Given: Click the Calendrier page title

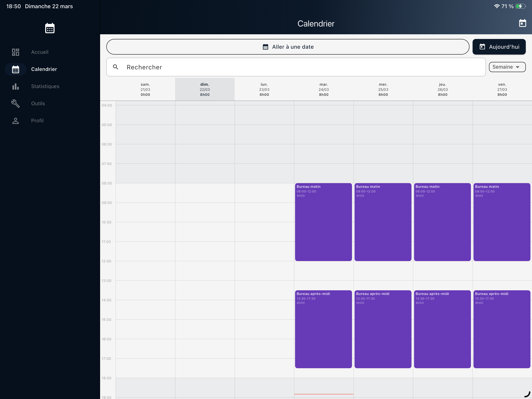Looking at the screenshot, I should tap(316, 24).
